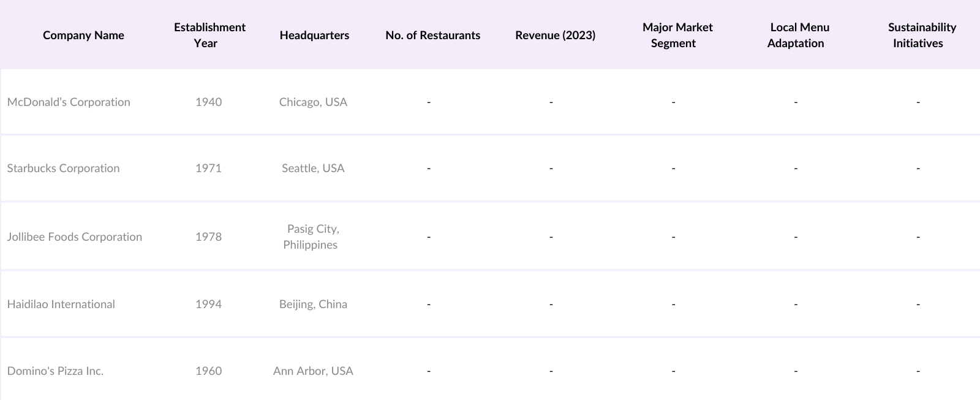980x400 pixels.
Task: Select the Local Menu Adaptation header
Action: (x=799, y=35)
